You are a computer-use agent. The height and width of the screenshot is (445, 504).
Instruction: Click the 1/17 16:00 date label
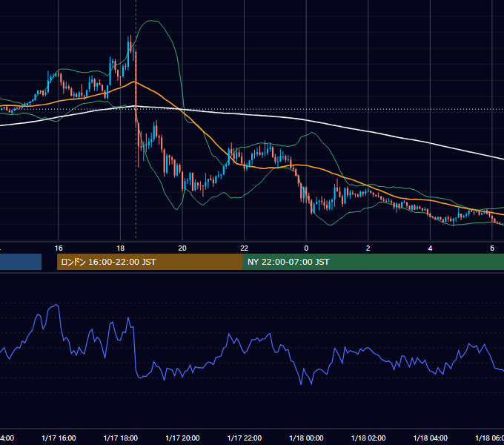(x=59, y=438)
